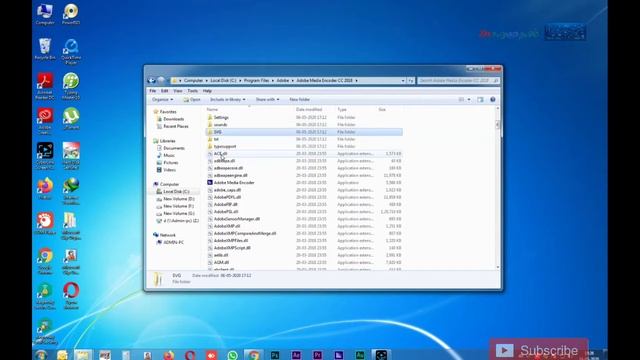The image size is (640, 360).
Task: Open the Computer desktop icon
Action: pyautogui.click(x=45, y=14)
